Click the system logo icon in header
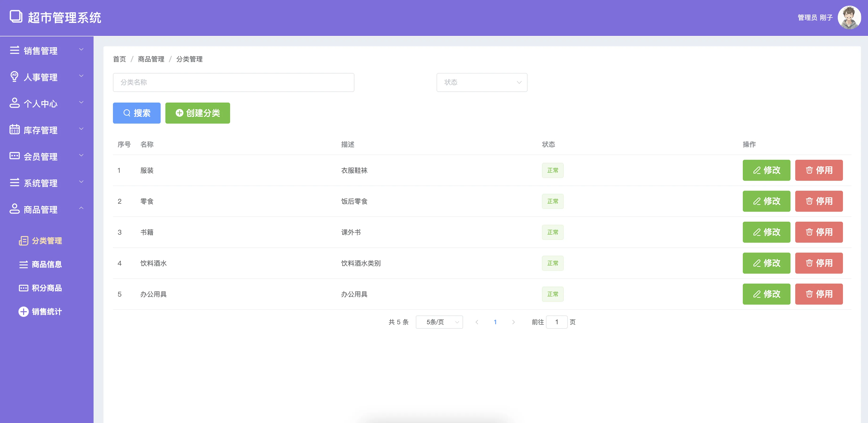 coord(16,17)
